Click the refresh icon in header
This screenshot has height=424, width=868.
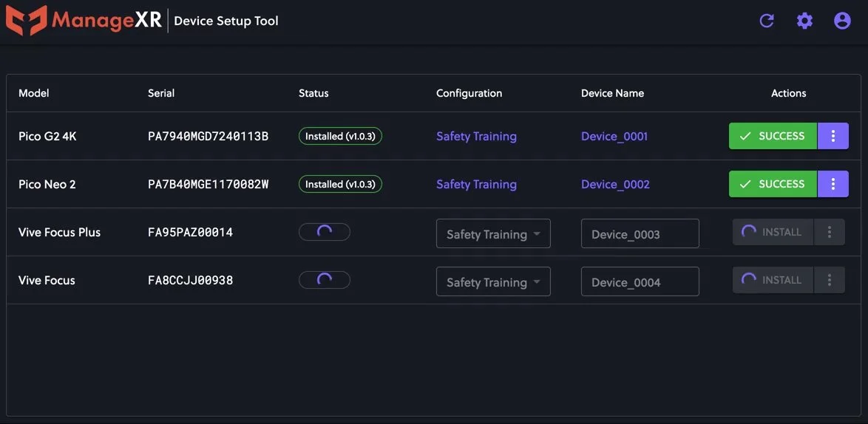point(767,21)
